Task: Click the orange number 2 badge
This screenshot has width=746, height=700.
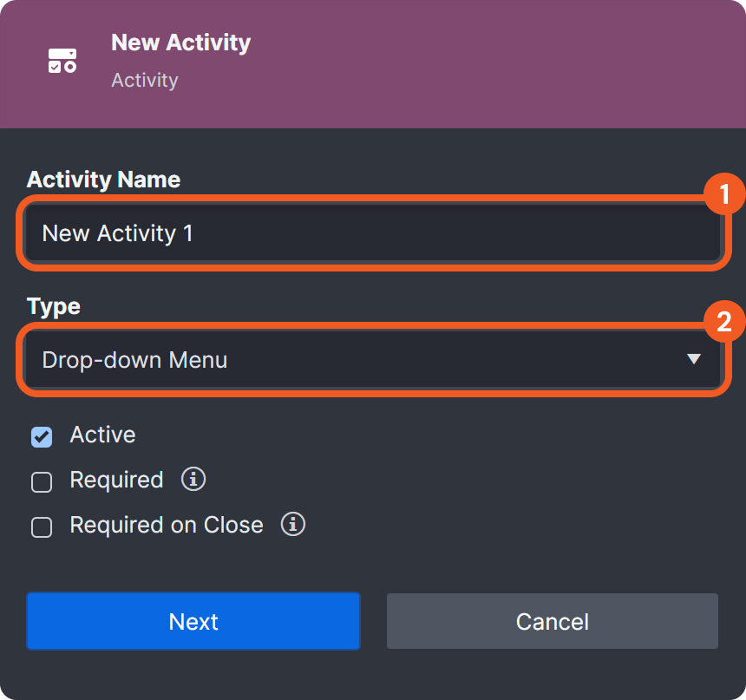Action: click(x=723, y=323)
